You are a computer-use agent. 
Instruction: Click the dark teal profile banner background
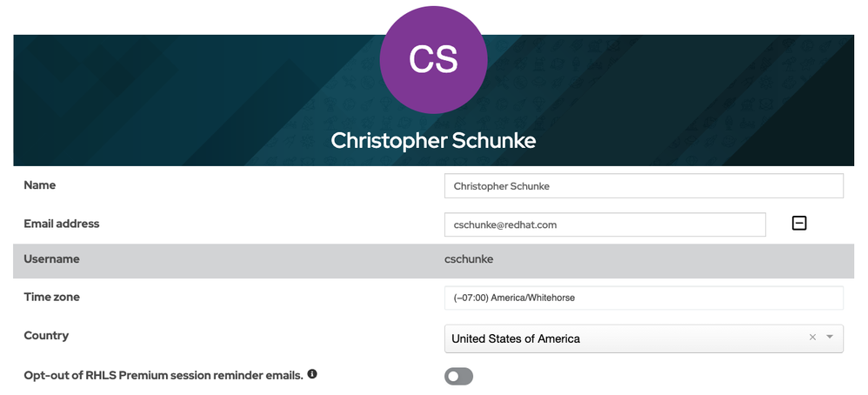[157, 96]
